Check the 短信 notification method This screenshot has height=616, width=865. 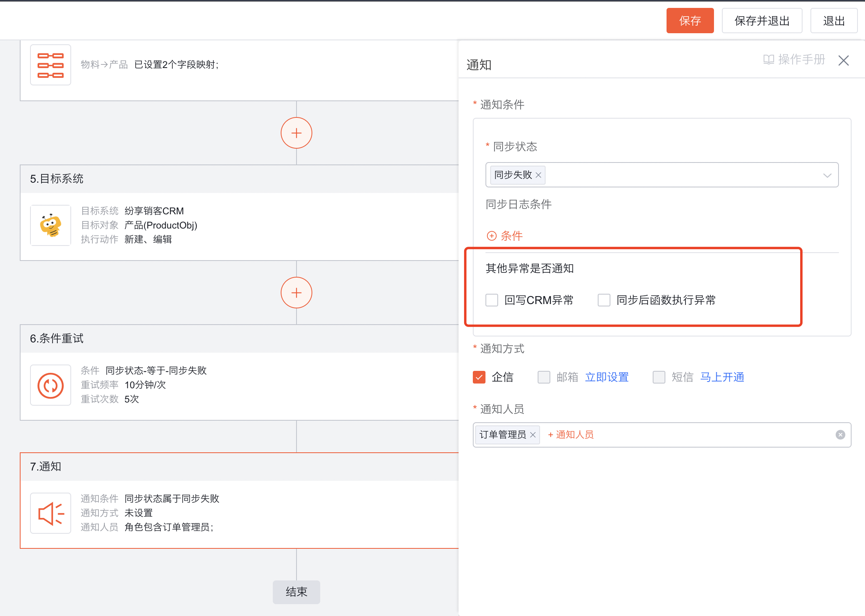pos(659,377)
